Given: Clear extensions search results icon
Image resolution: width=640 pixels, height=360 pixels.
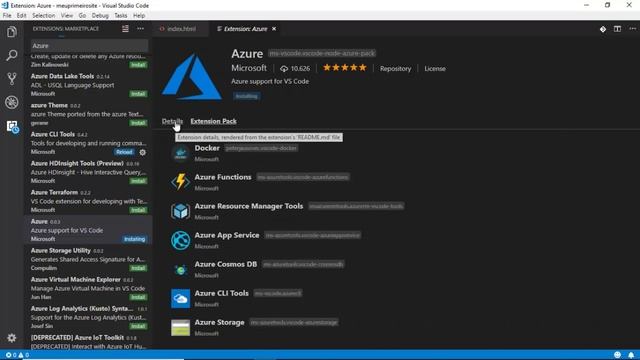Looking at the screenshot, I should [x=125, y=29].
